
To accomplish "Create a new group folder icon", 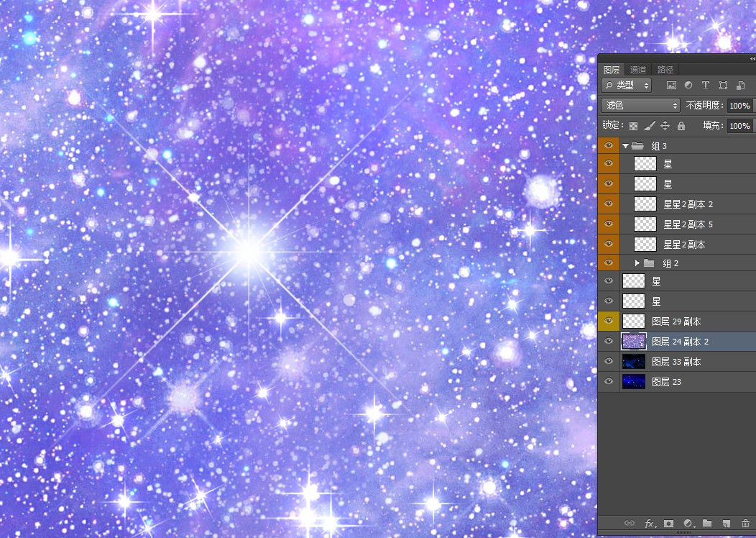I will [x=707, y=523].
